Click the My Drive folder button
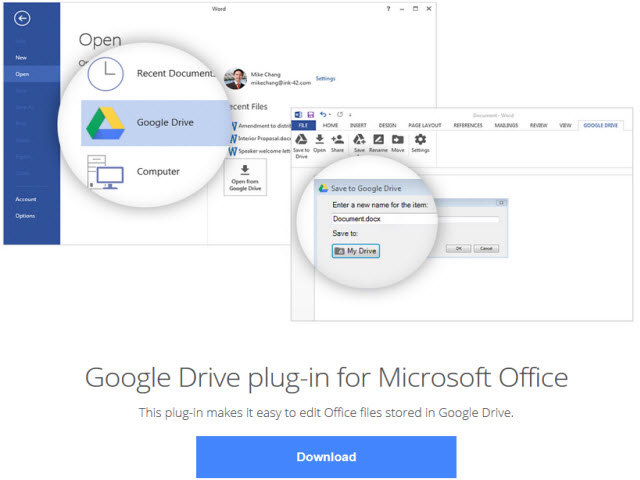 coord(355,250)
